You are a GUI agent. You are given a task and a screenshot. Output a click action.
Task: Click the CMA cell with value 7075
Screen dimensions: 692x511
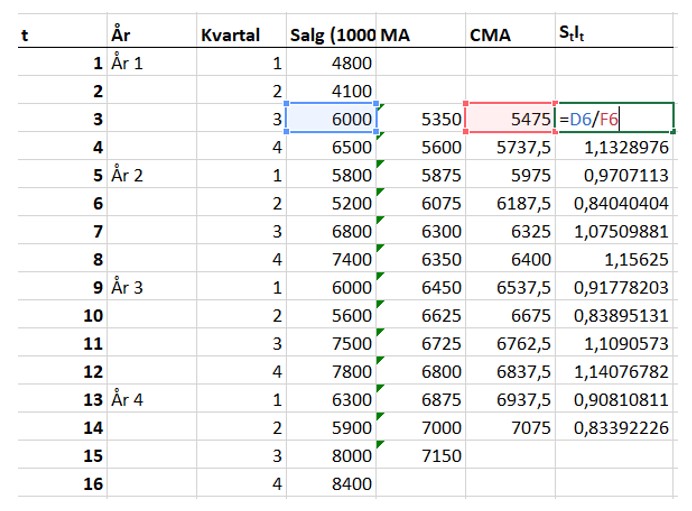coord(509,428)
